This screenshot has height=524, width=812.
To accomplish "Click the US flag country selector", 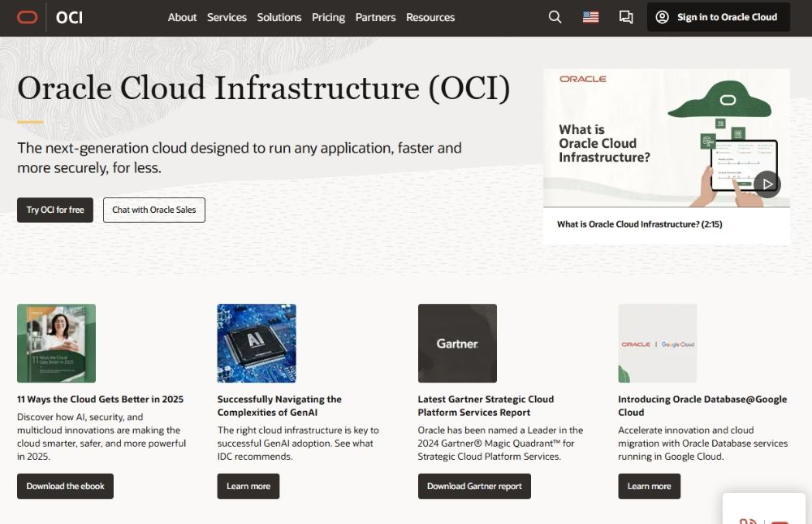I will coord(590,17).
